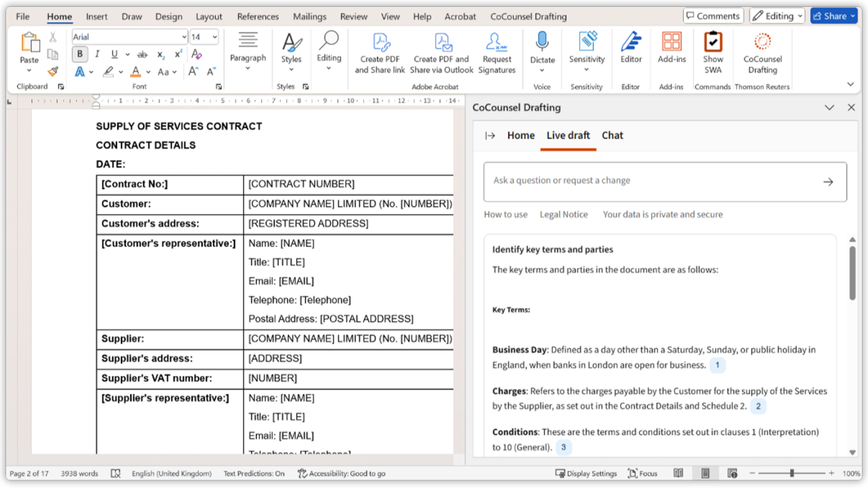
Task: Toggle Bold formatting
Action: point(80,54)
